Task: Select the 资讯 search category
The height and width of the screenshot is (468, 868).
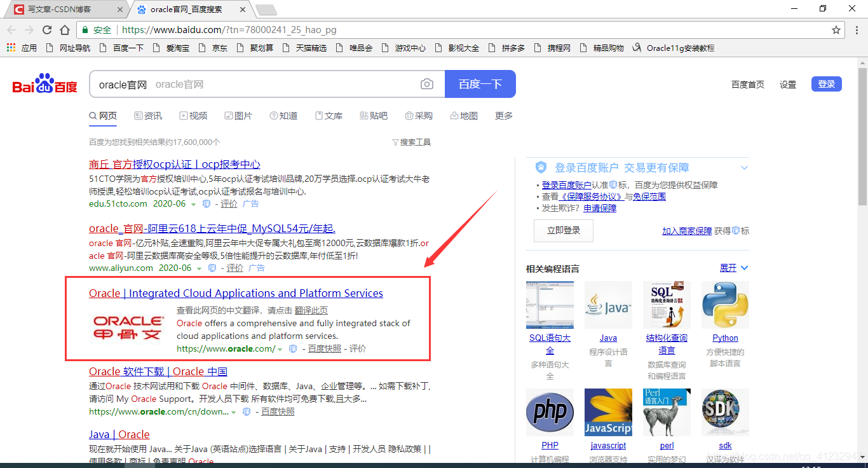Action: point(148,116)
